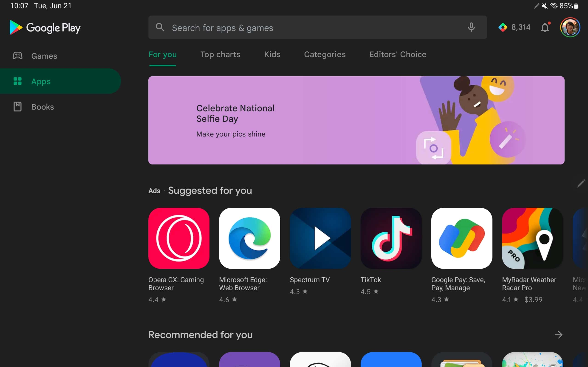Select the Kids category tab

pos(273,54)
